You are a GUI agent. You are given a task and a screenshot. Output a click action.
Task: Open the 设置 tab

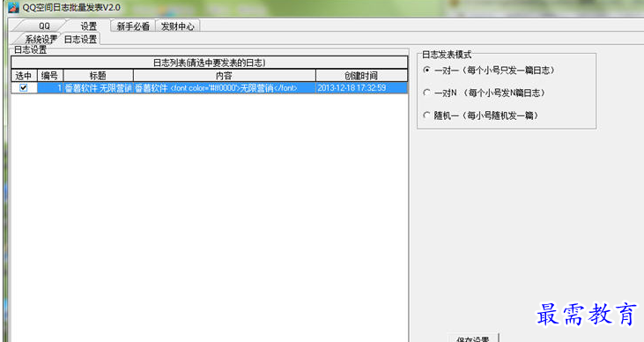point(88,26)
